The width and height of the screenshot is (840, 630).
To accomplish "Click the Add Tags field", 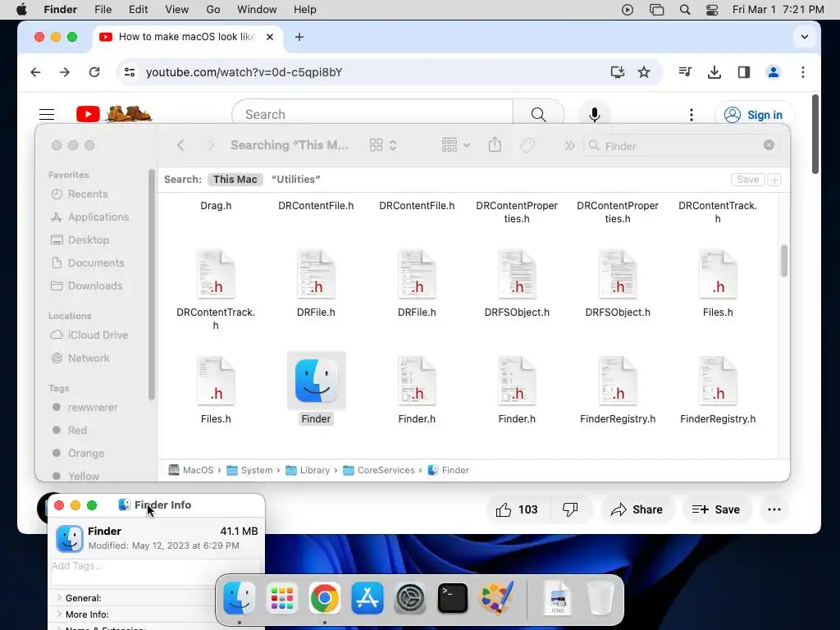I will coord(157,572).
